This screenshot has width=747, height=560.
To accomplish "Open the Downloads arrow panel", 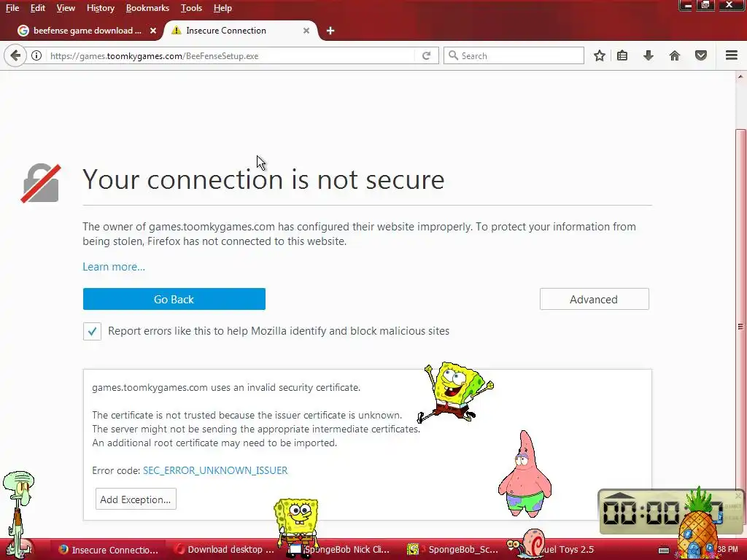I will [649, 55].
